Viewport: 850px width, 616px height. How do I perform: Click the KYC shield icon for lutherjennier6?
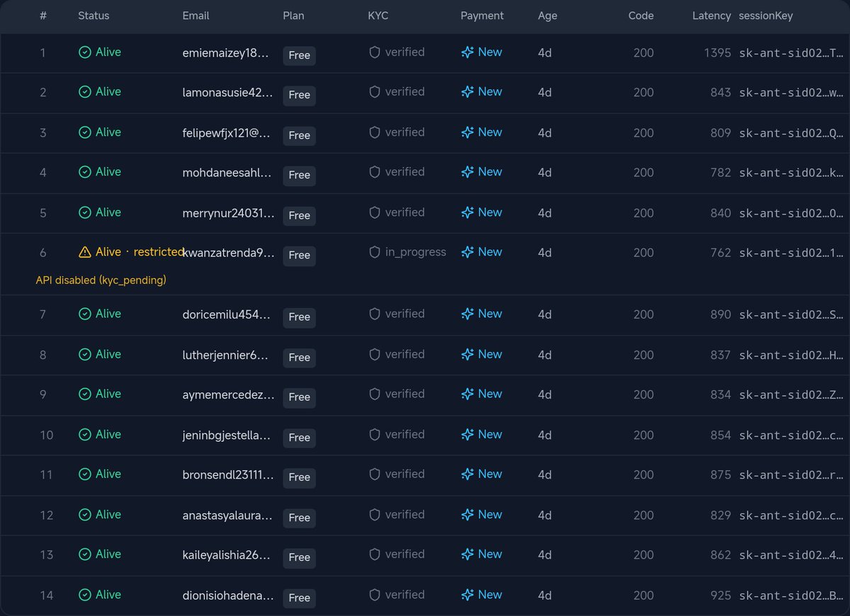(375, 354)
